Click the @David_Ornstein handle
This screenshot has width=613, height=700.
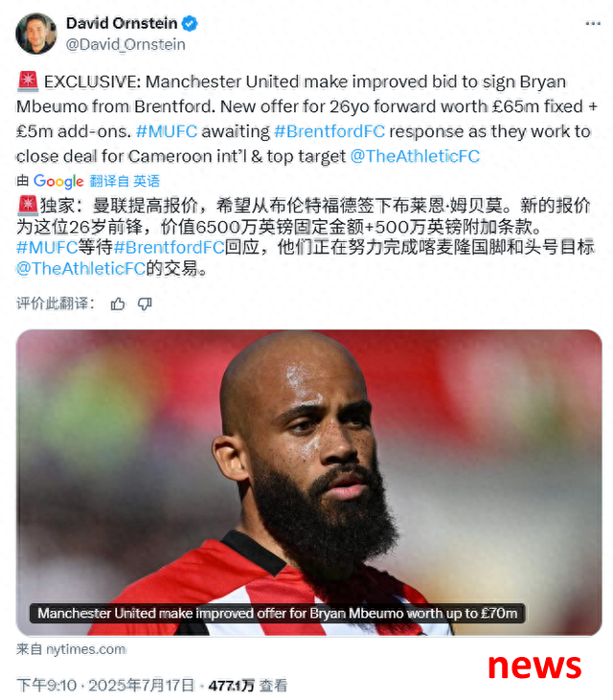[x=125, y=45]
